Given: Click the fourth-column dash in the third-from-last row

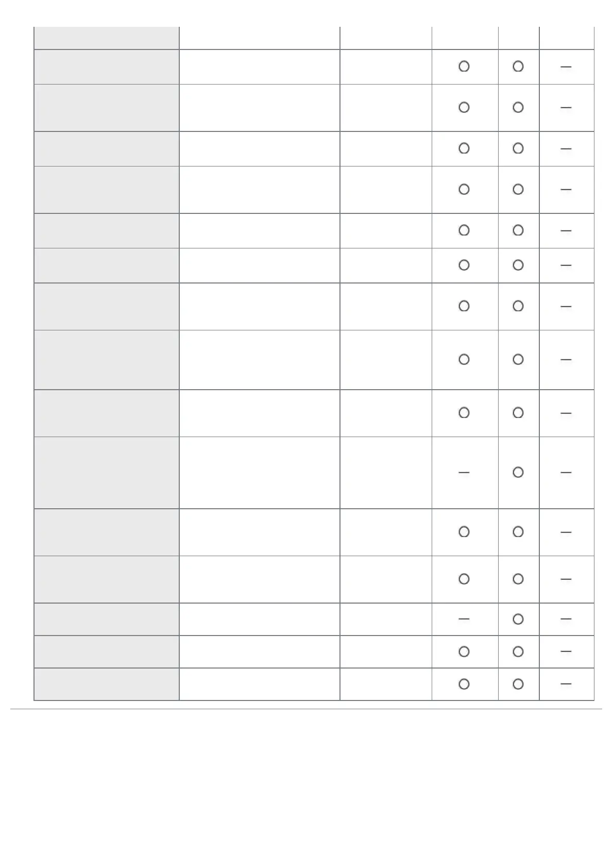Looking at the screenshot, I should [464, 619].
